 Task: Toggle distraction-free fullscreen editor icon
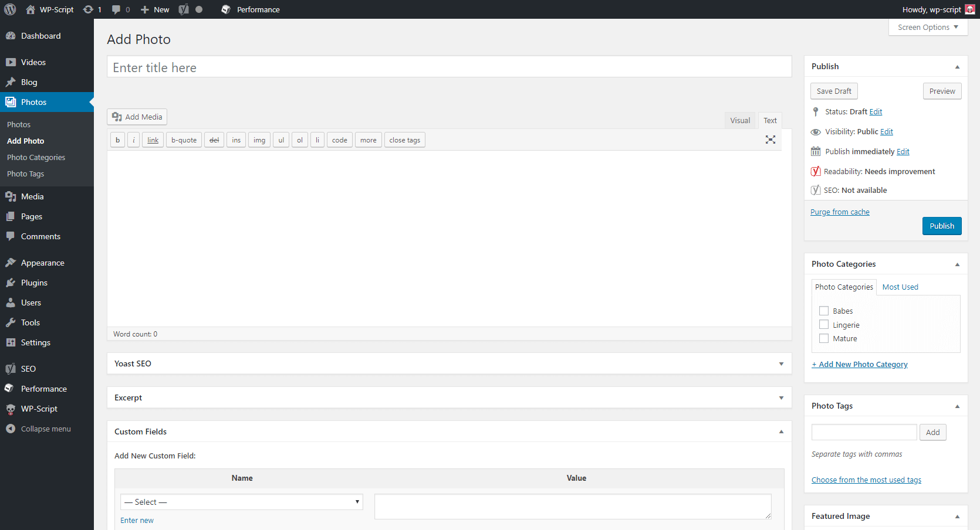click(771, 140)
